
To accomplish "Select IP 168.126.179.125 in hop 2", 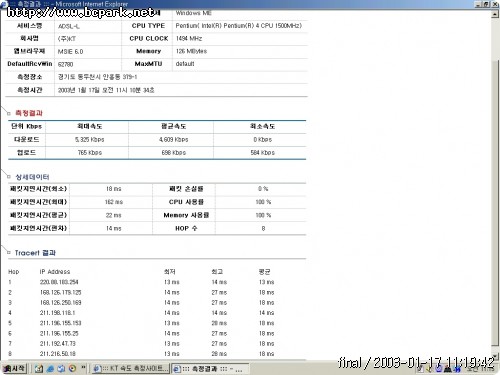I will pyautogui.click(x=60, y=292).
